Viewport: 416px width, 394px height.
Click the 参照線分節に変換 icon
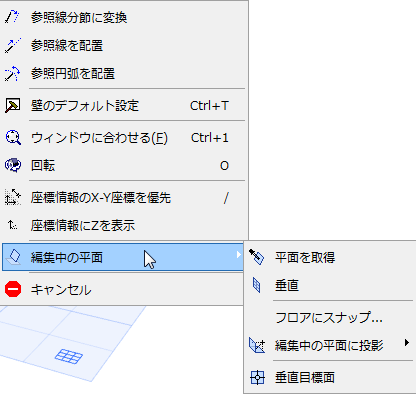[x=12, y=17]
